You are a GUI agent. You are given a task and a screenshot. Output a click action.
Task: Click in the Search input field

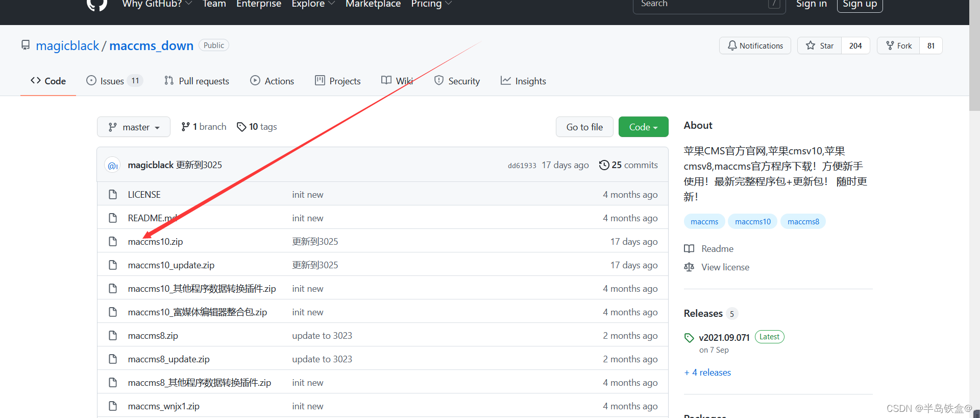(709, 4)
